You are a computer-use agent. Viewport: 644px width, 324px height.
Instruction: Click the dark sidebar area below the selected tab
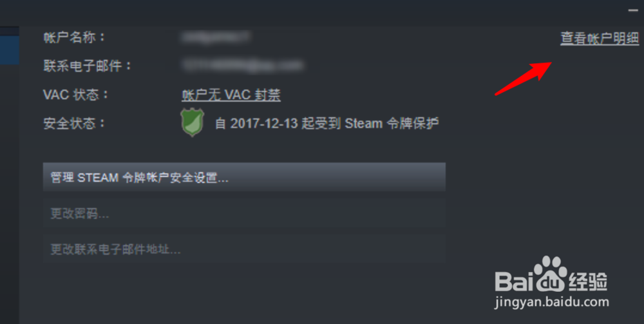(10, 193)
